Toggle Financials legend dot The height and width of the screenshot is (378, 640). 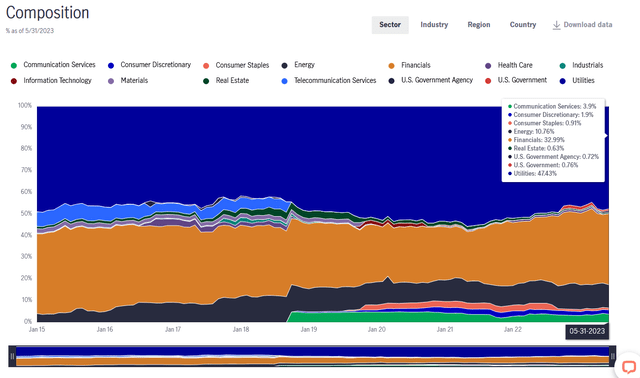click(x=391, y=65)
